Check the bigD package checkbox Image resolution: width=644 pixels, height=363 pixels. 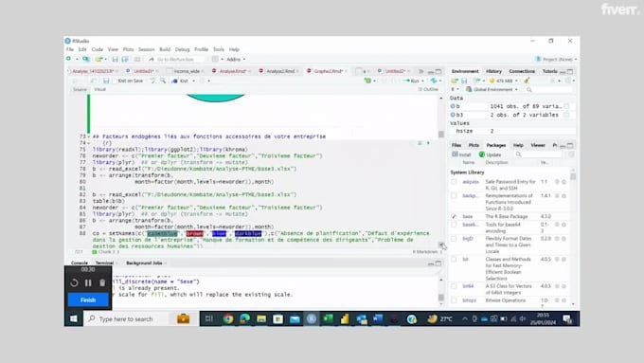(x=454, y=239)
